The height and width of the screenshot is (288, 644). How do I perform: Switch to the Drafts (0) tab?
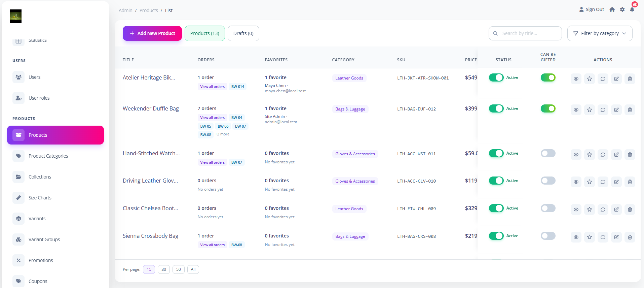click(x=243, y=33)
